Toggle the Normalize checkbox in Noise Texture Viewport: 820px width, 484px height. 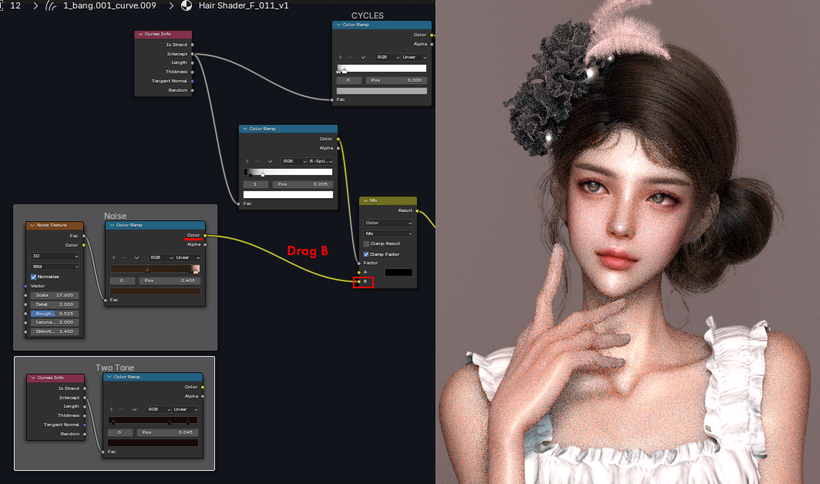[33, 276]
